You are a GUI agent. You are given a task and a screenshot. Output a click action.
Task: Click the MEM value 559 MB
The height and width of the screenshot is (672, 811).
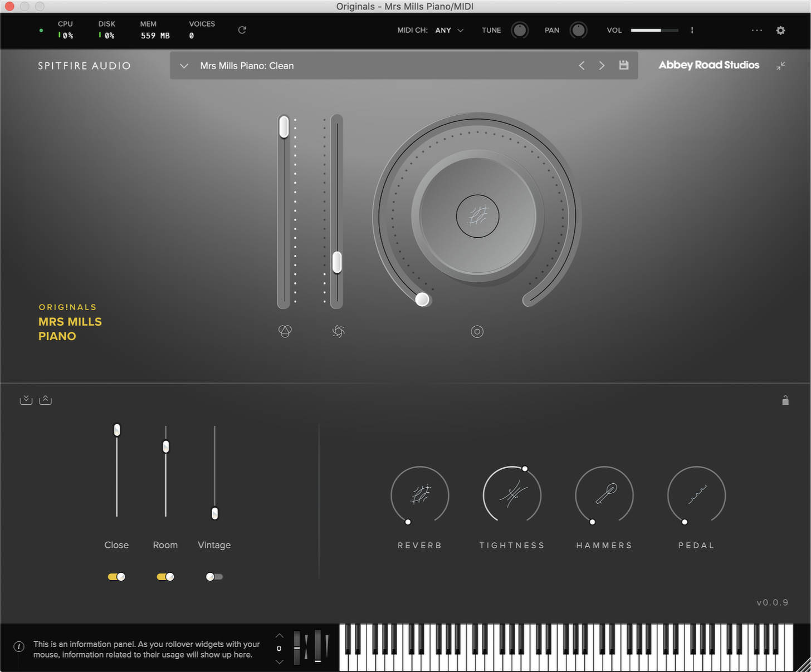point(155,36)
